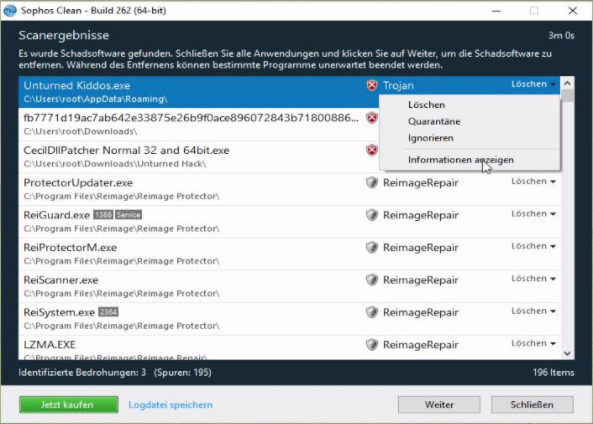This screenshot has width=593, height=424.
Task: Click the scrollbar down arrow of the results list
Action: (567, 353)
